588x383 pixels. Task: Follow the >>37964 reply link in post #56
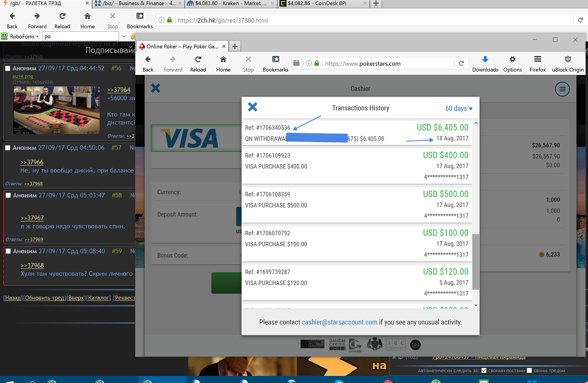pos(119,90)
